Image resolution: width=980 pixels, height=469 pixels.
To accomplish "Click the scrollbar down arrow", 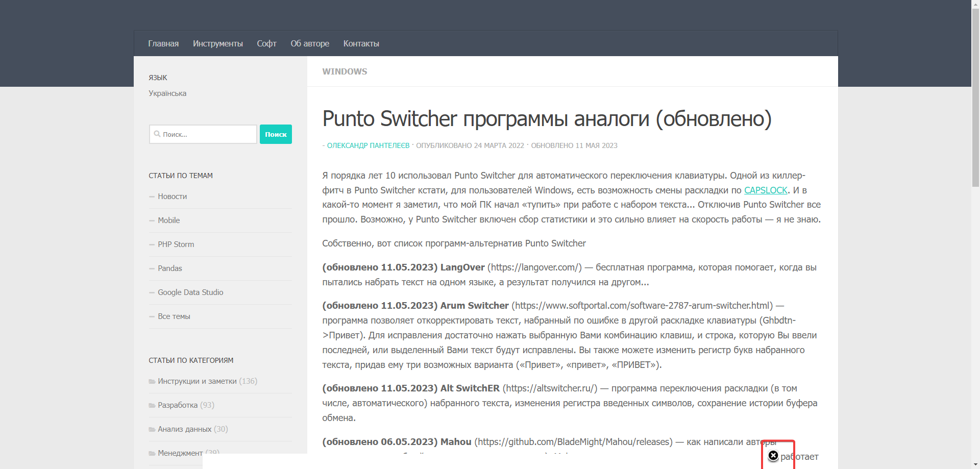I will click(975, 463).
